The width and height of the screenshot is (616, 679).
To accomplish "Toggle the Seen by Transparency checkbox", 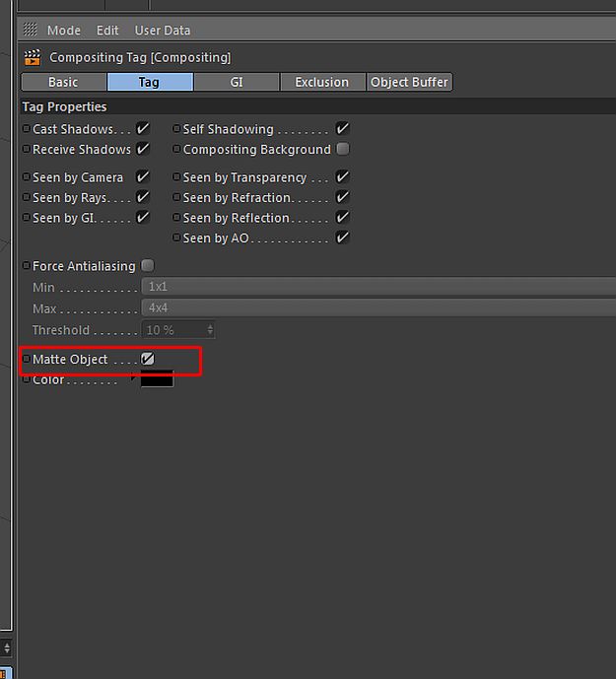I will coord(342,176).
